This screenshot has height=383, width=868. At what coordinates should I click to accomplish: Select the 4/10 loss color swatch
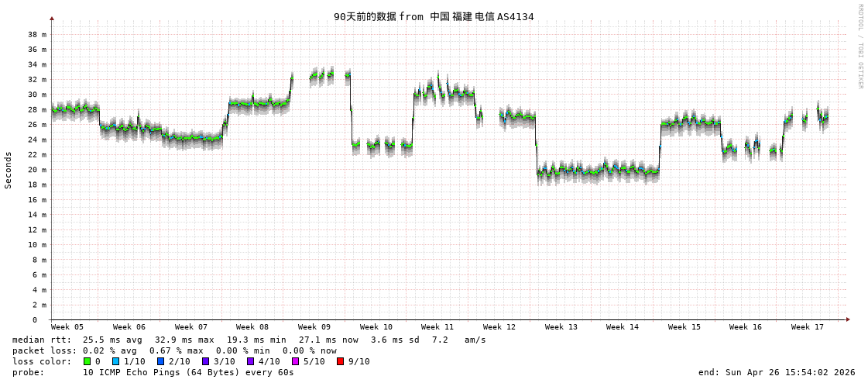[x=251, y=361]
